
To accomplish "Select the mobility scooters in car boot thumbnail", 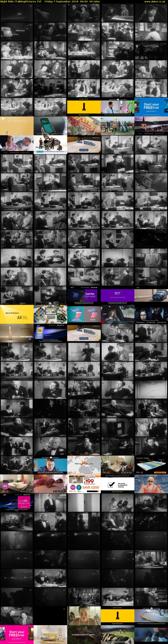I will pos(50,145).
